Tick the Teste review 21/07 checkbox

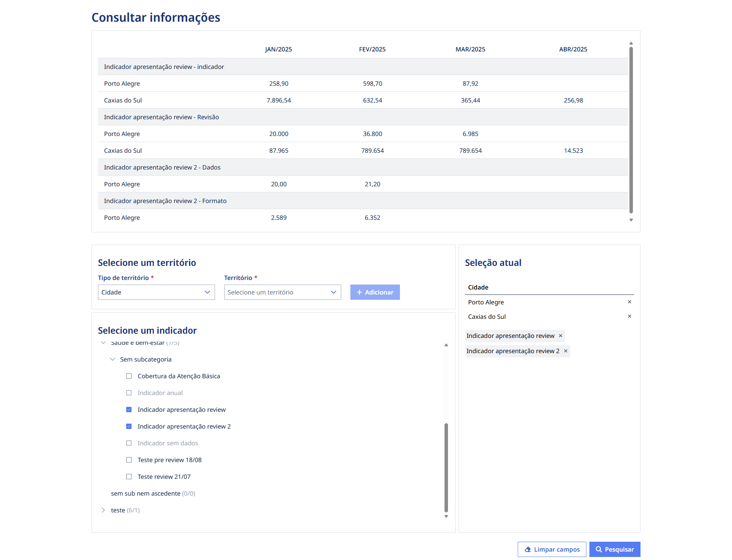pos(129,477)
